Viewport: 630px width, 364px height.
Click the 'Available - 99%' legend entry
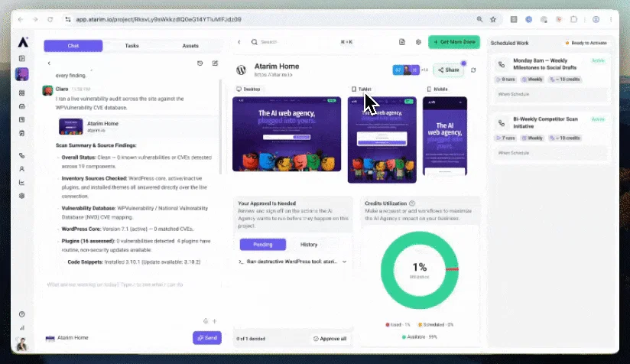(420, 337)
